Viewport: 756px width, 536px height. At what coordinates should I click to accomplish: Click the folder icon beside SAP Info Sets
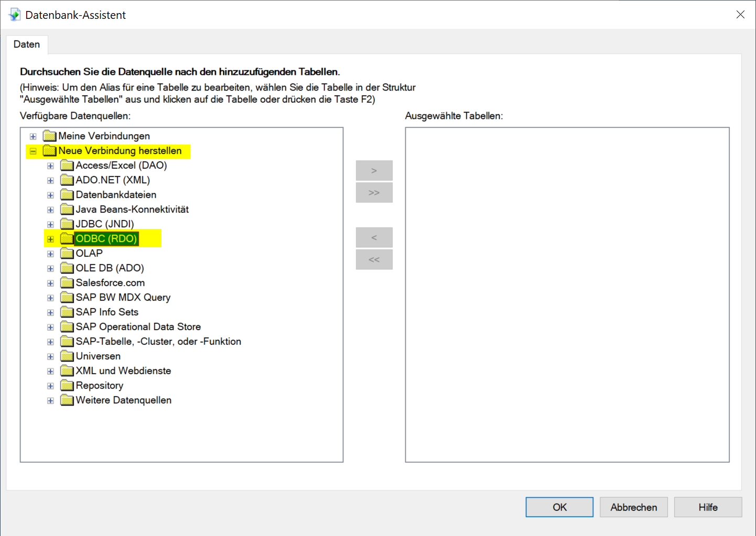67,312
